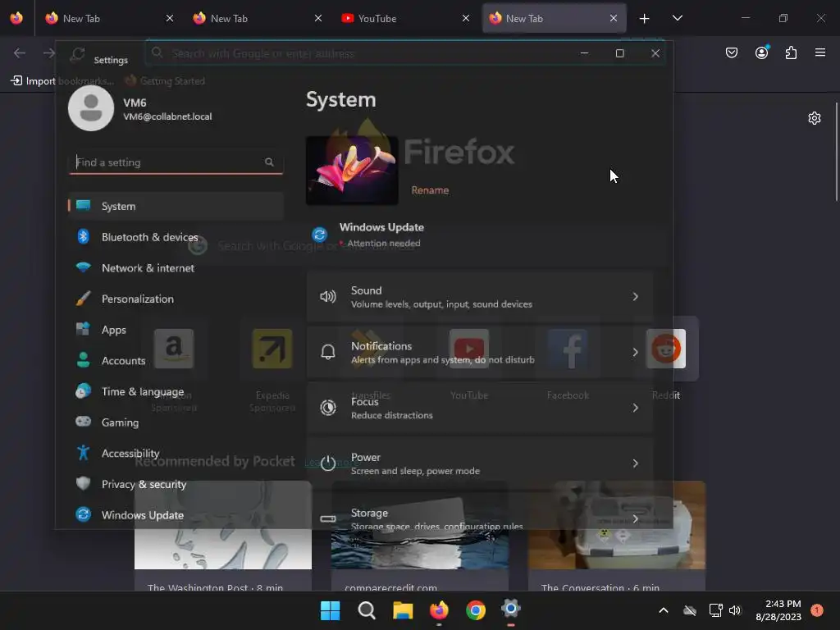Open Firefox hamburger application menu

[820, 52]
